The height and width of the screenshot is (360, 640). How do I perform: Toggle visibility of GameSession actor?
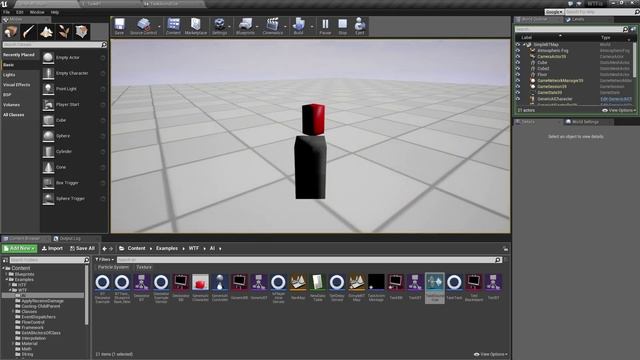518,87
